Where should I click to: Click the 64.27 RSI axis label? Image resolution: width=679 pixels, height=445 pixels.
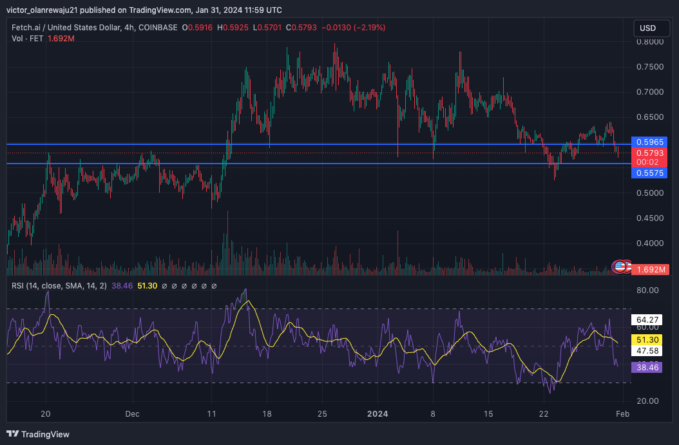(649, 320)
